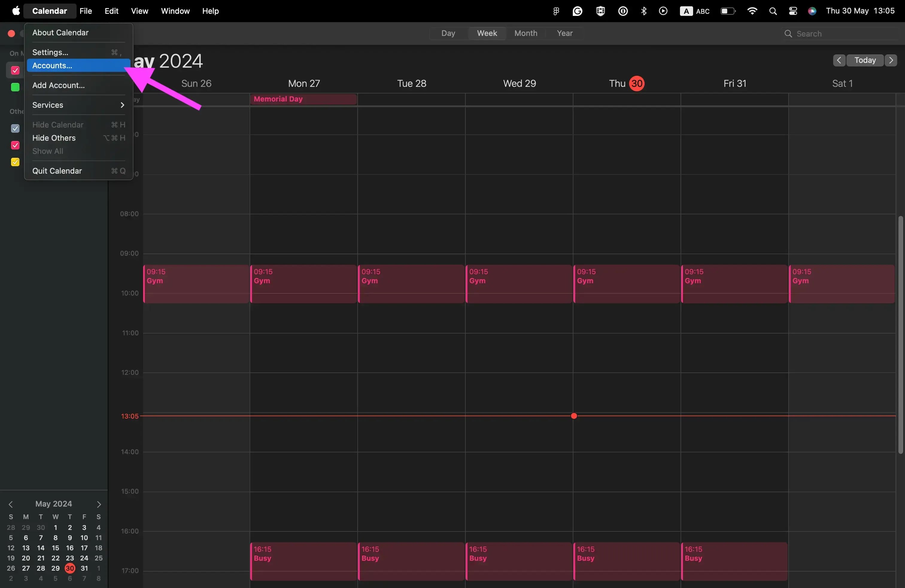Switch to Month view
This screenshot has height=588, width=905.
[526, 34]
